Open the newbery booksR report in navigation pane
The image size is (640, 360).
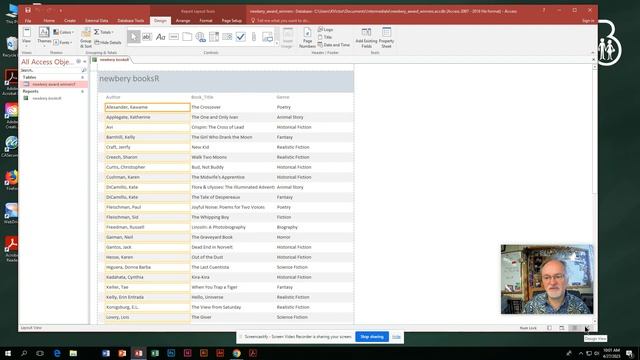[47, 98]
